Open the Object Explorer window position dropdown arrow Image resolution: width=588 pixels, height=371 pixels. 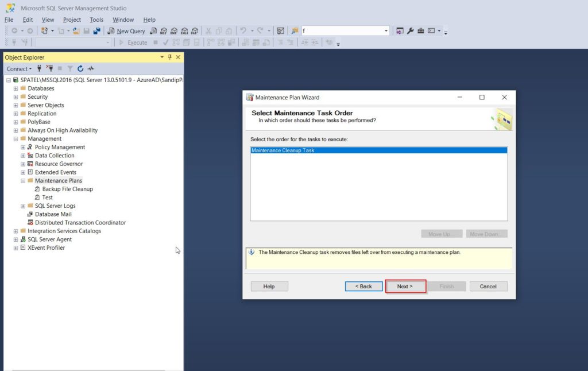(162, 57)
